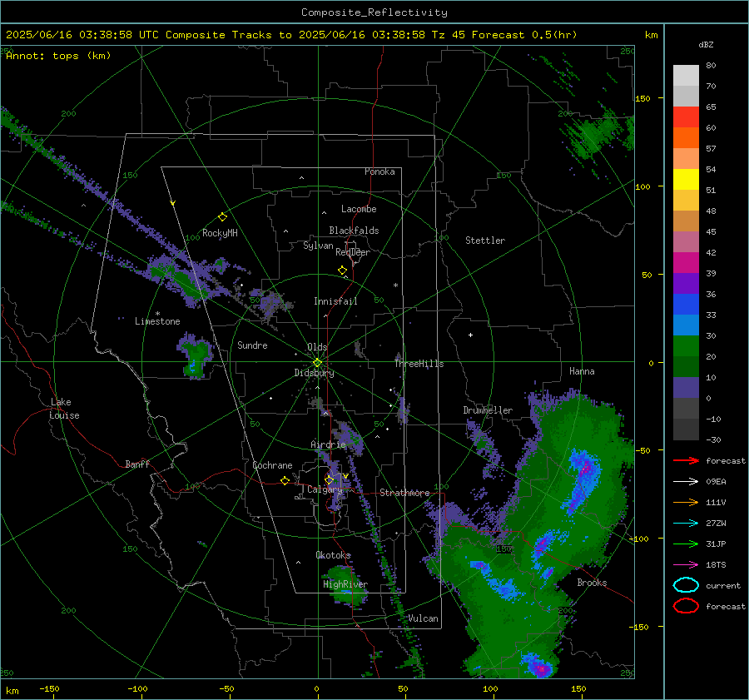Viewport: 749px width, 700px height.
Task: Click the Drumheller town label
Action: coord(488,410)
